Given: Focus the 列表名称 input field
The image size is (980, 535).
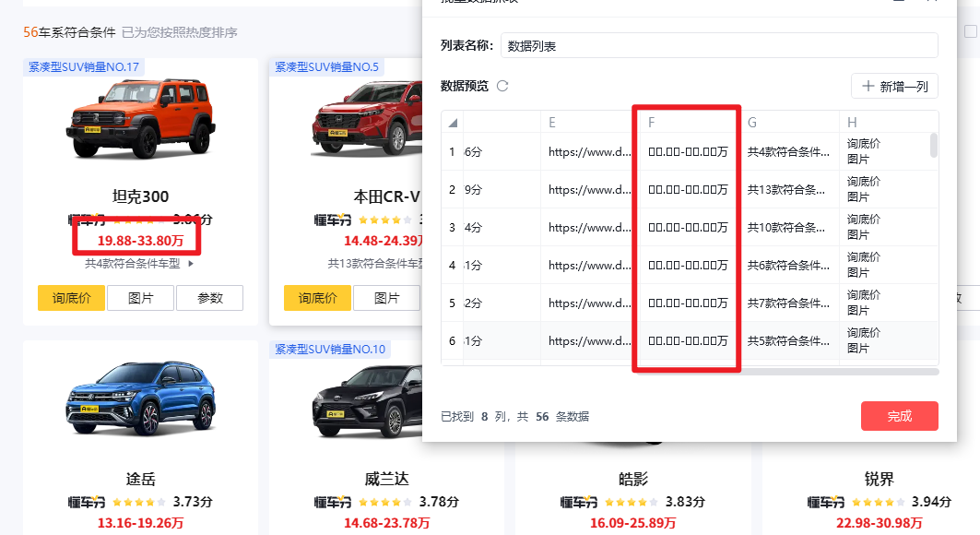Looking at the screenshot, I should tap(719, 45).
